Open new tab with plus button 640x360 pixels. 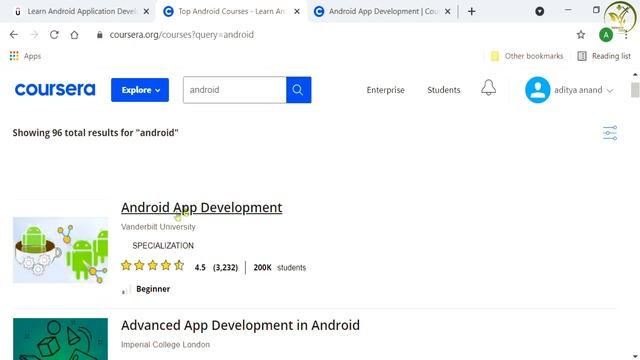(471, 11)
